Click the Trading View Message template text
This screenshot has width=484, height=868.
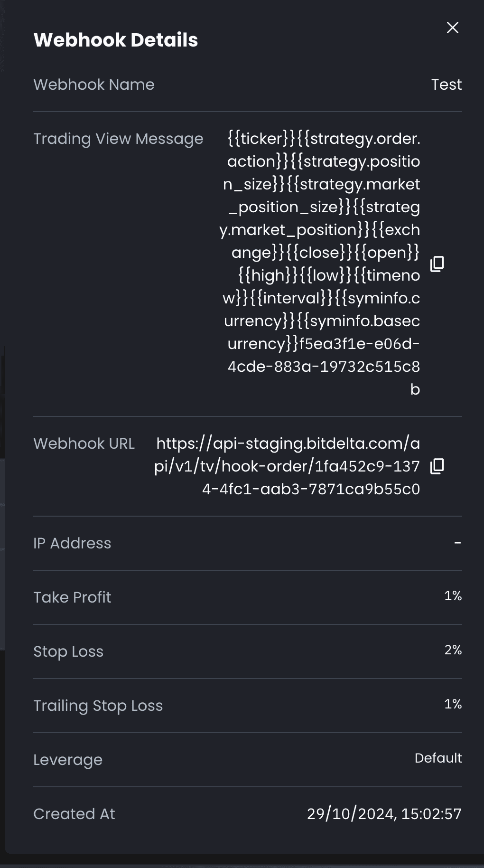(x=320, y=264)
